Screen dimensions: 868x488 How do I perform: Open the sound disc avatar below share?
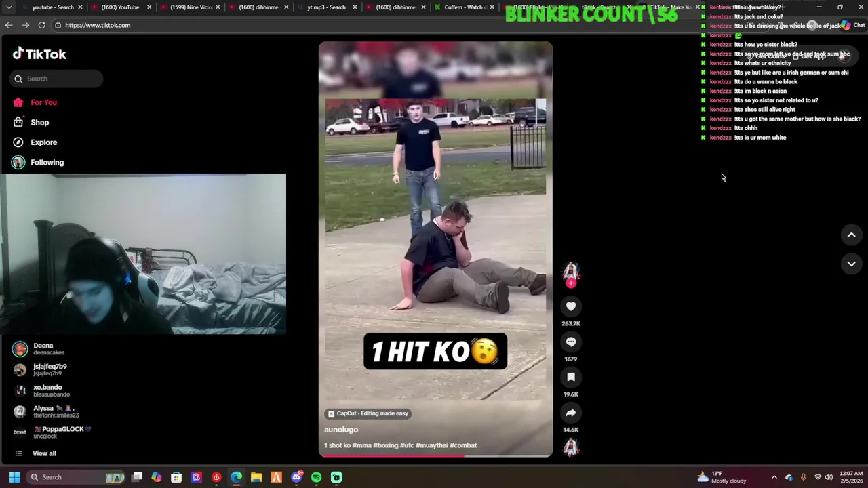pos(571,447)
